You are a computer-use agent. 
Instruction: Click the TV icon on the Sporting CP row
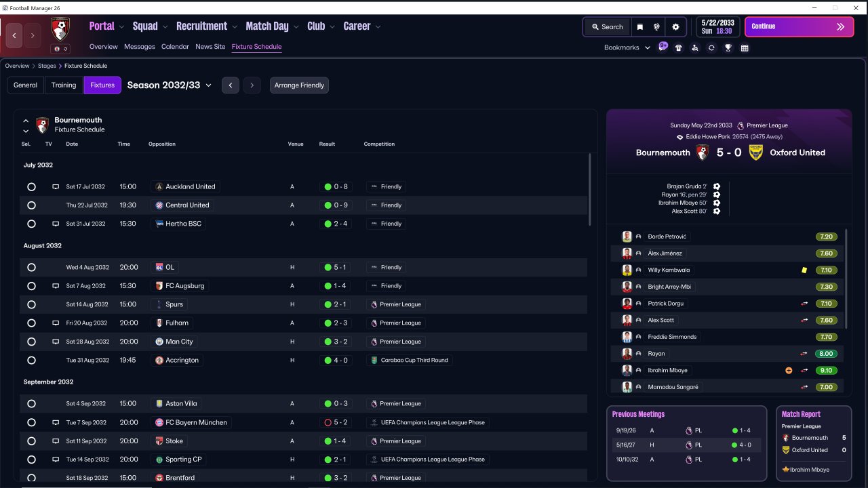[56, 460]
